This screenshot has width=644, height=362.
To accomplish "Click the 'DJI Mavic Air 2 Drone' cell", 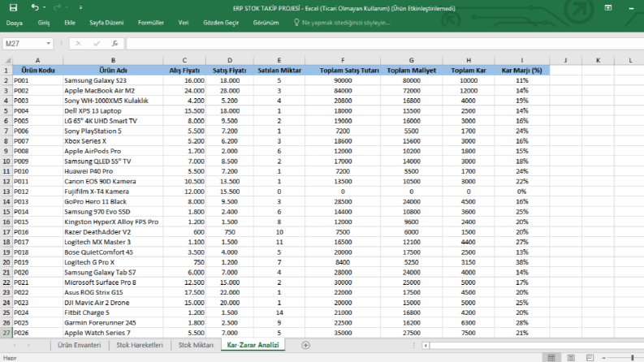I will (x=113, y=303).
